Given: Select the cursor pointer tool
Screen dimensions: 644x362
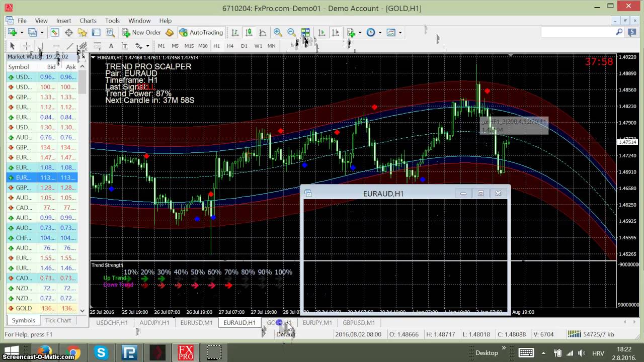Looking at the screenshot, I should pyautogui.click(x=13, y=46).
